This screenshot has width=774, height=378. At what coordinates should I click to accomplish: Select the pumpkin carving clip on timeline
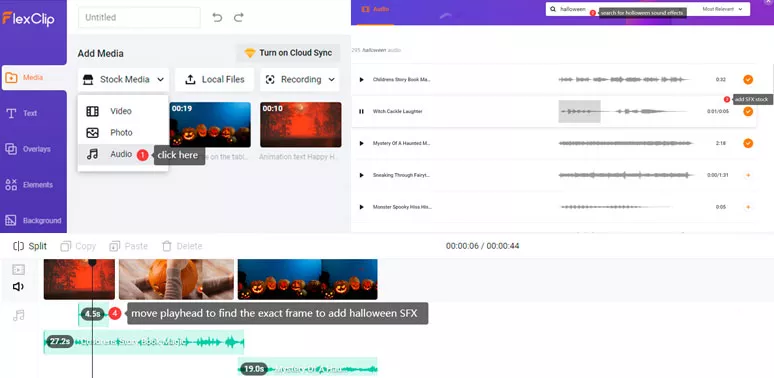tap(176, 279)
